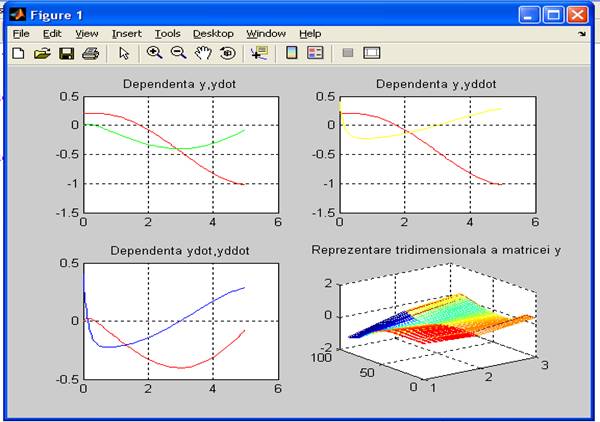The height and width of the screenshot is (422, 600).
Task: Save the figure with the floppy disk icon
Action: point(67,53)
